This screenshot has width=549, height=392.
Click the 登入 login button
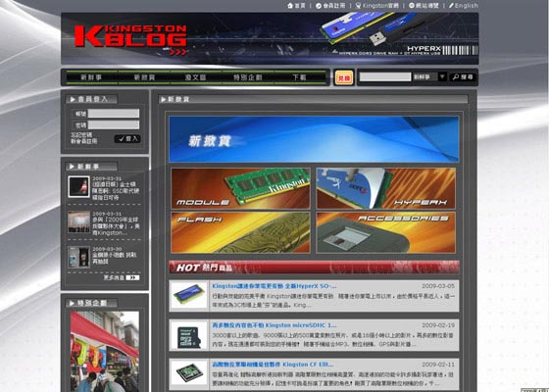(x=127, y=139)
